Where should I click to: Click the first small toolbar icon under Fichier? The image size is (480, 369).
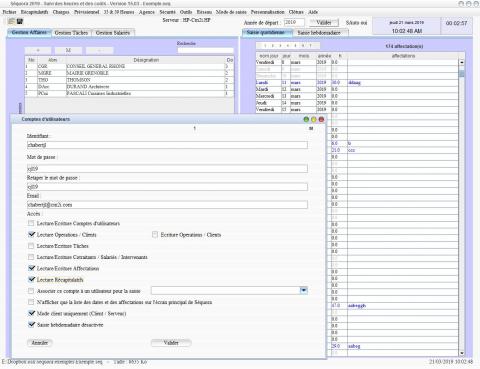click(11, 21)
